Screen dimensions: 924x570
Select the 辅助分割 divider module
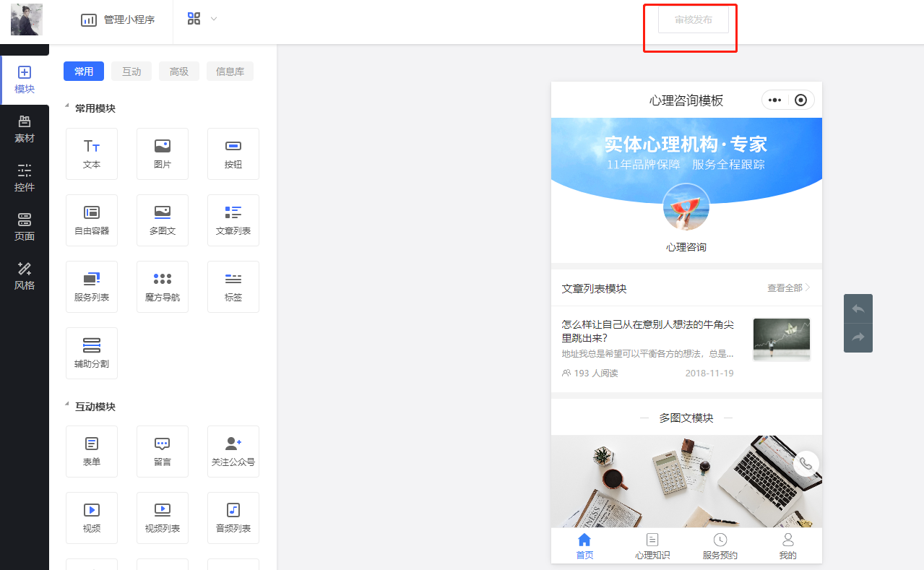point(92,353)
